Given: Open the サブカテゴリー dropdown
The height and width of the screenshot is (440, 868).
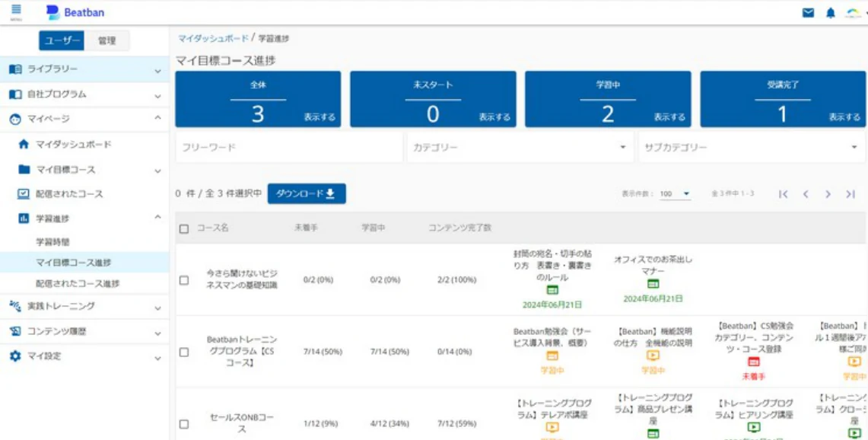Looking at the screenshot, I should click(x=752, y=148).
